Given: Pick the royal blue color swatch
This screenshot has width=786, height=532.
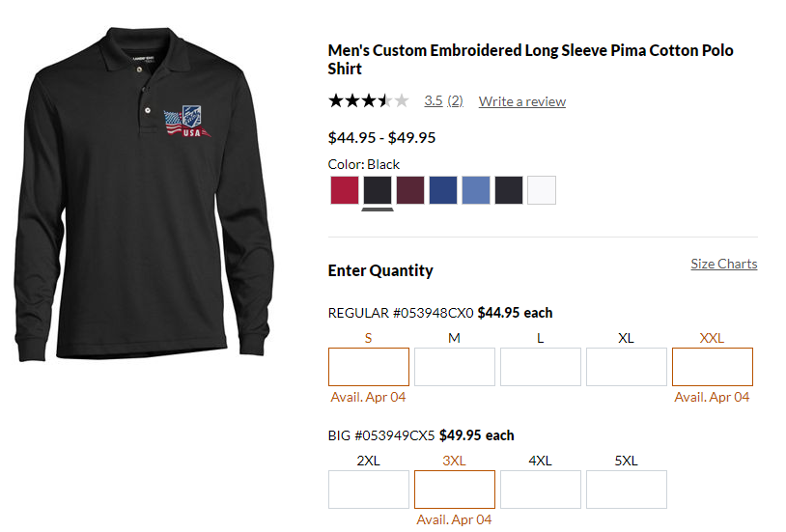Looking at the screenshot, I should tap(443, 190).
